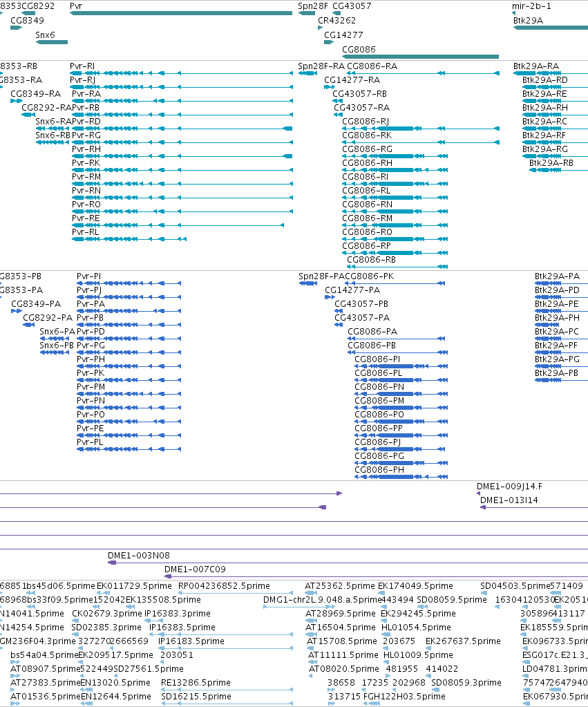Open transcript Btk29A-RA

[x=536, y=66]
